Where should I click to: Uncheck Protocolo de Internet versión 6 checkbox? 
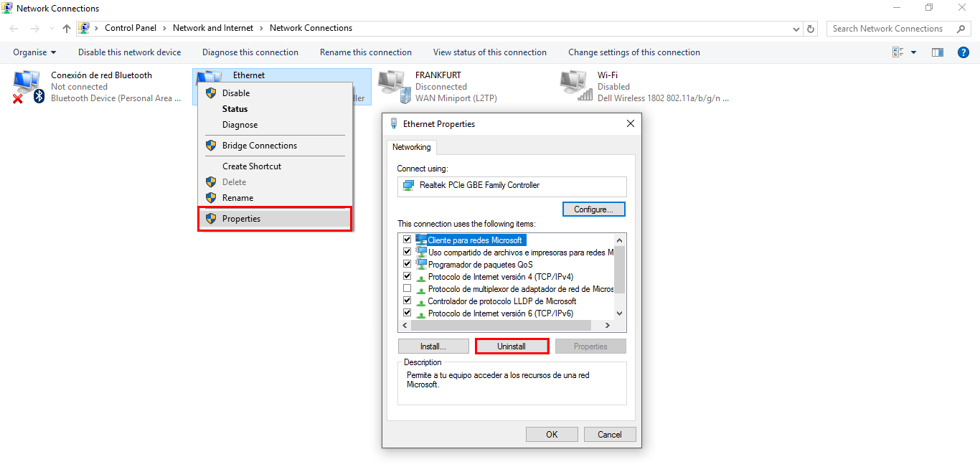[407, 313]
